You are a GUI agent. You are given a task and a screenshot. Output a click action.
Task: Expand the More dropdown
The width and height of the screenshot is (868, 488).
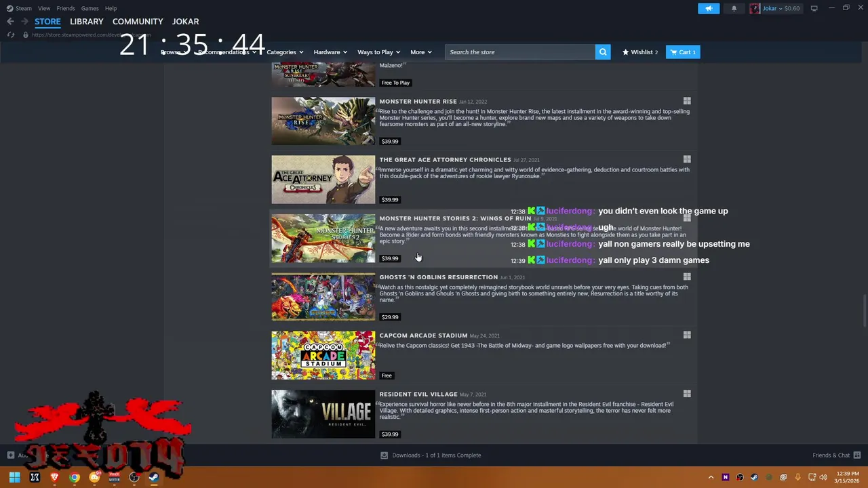click(420, 52)
